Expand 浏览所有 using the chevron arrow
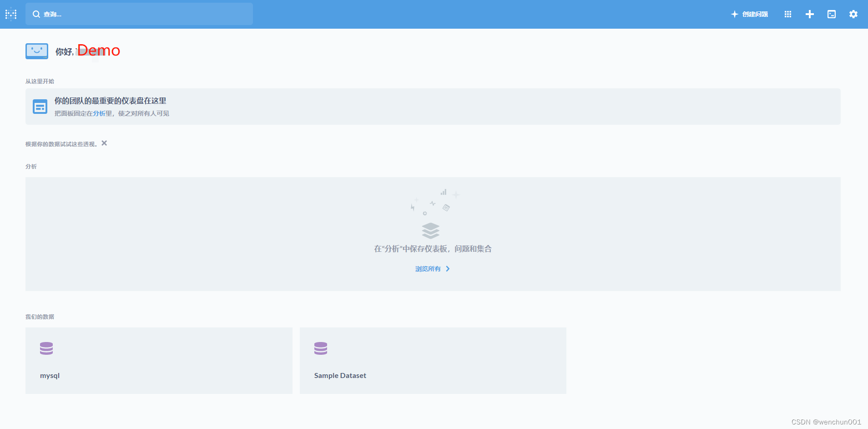This screenshot has height=429, width=868. tap(447, 269)
